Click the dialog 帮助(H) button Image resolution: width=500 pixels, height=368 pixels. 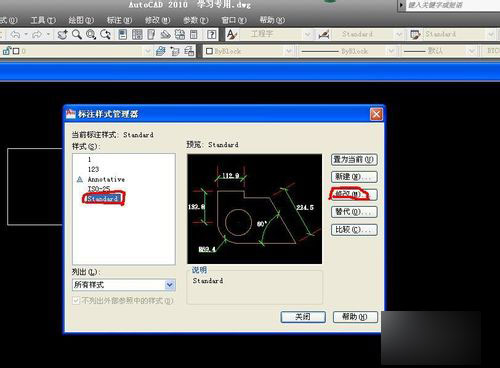(355, 317)
